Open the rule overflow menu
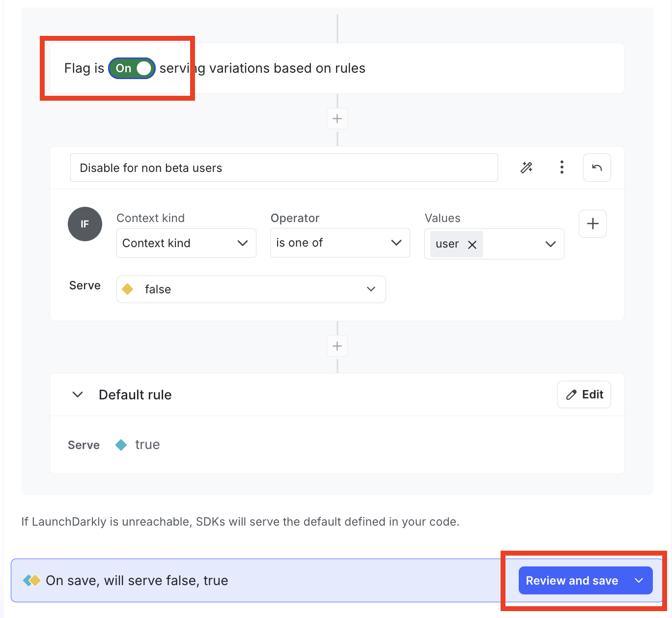 click(561, 168)
